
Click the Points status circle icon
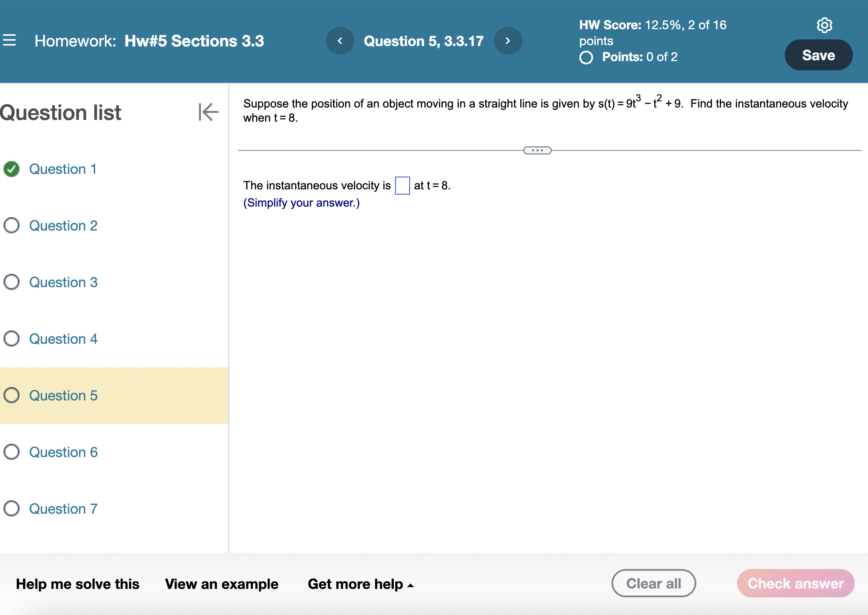[x=586, y=58]
